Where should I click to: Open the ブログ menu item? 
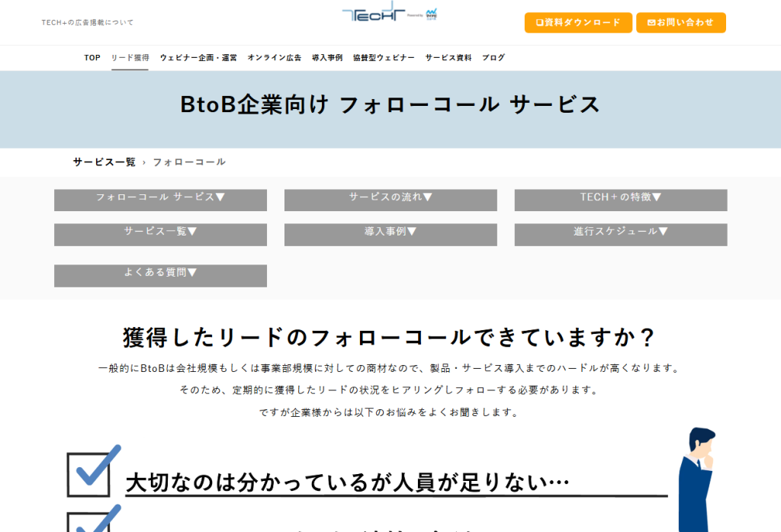tap(493, 58)
